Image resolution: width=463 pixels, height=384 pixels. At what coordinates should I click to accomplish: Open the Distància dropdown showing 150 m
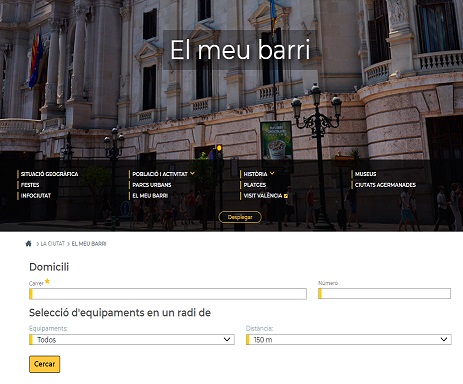(349, 340)
